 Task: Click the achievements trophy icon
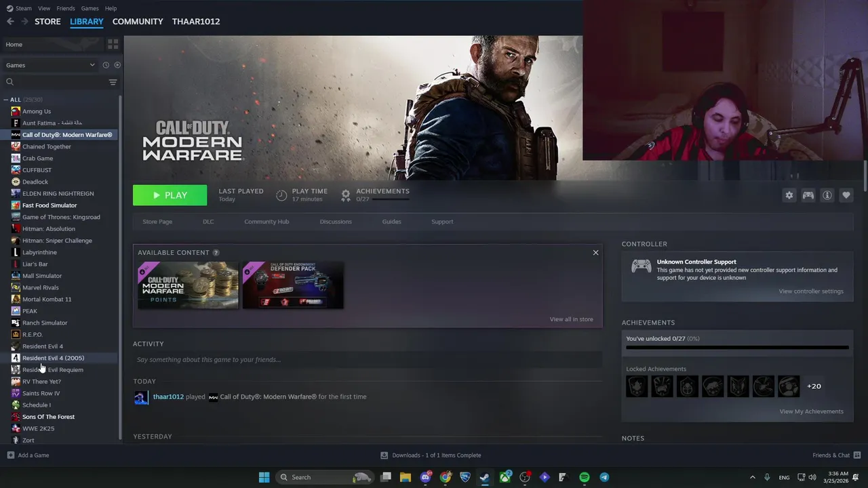[346, 195]
